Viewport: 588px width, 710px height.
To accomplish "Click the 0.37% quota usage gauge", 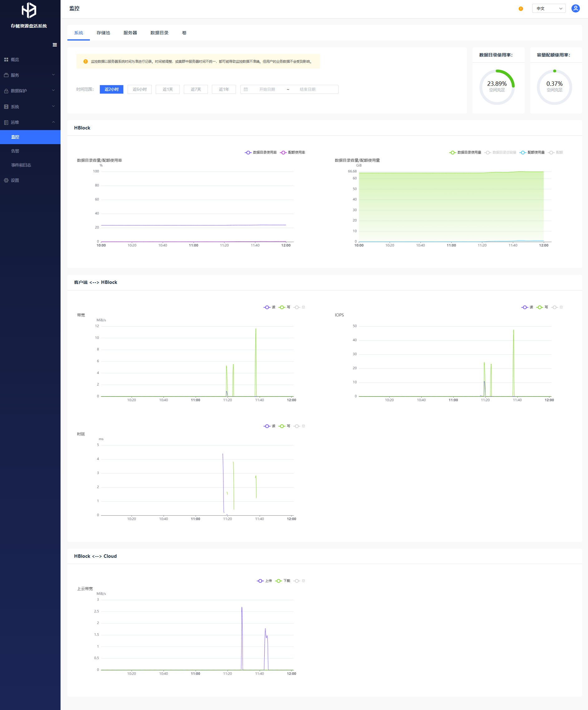I will 555,87.
